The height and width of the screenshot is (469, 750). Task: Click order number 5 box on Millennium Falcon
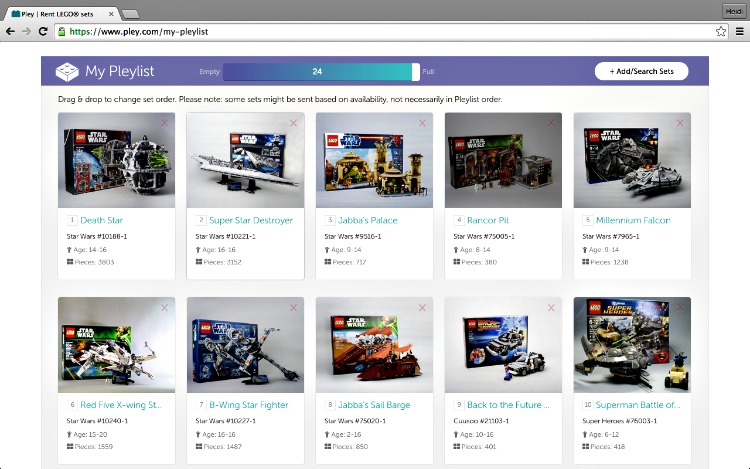[587, 220]
